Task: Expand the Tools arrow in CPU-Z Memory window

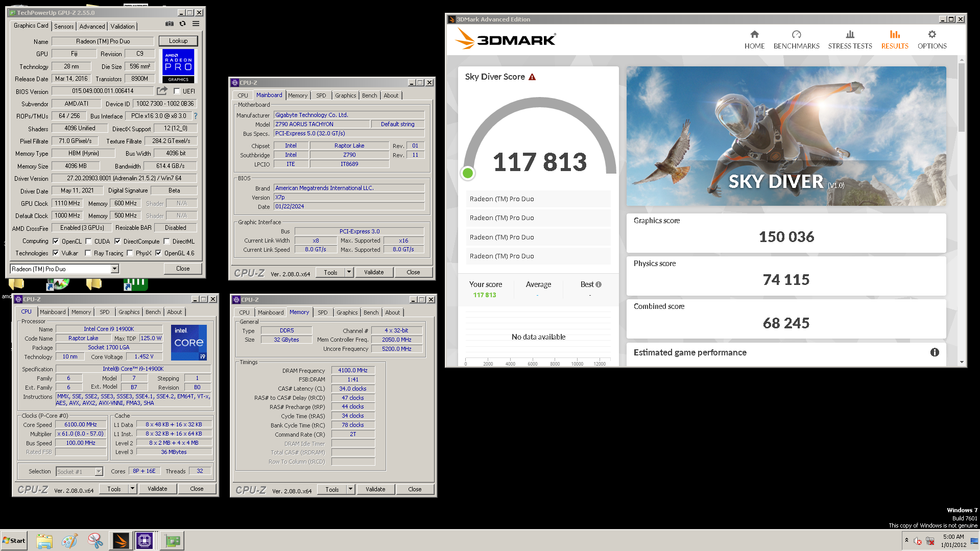Action: coord(350,489)
